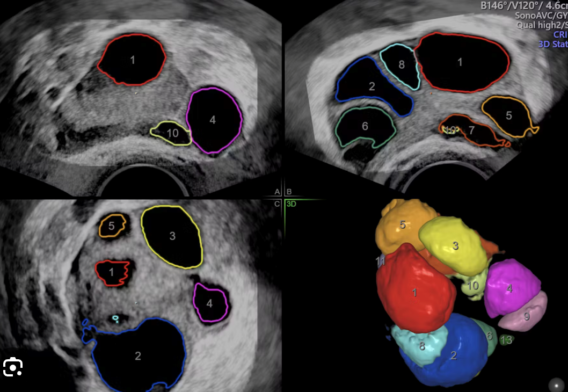The image size is (568, 392).
Task: Select blue-outlined follicle 2 in quadrant B
Action: 372,85
